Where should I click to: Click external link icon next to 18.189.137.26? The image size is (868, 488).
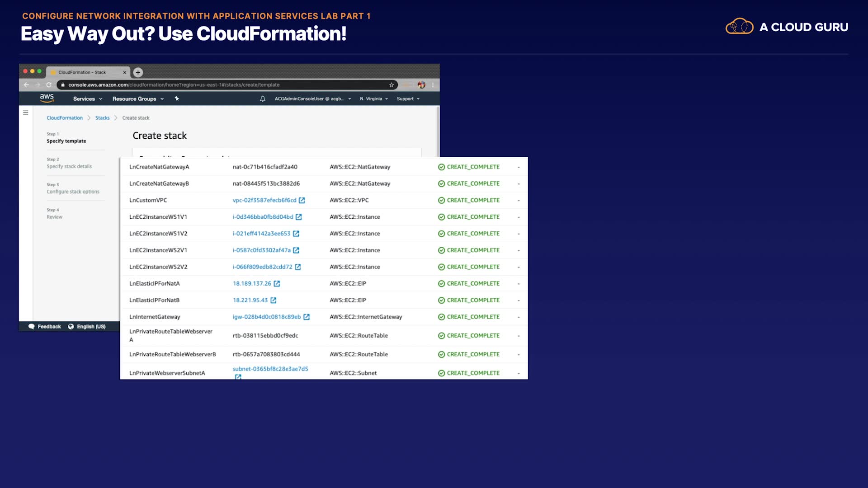point(277,284)
